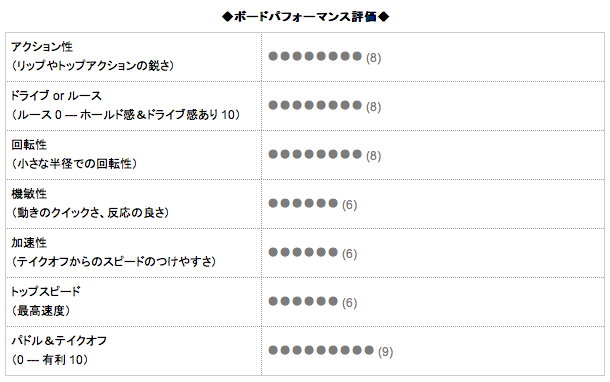The width and height of the screenshot is (610, 382).
Task: Select the パドル＆テイクオフ row label
Action: tap(59, 341)
